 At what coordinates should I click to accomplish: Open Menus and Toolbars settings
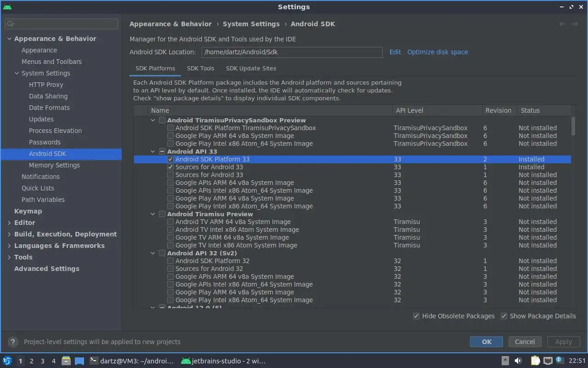(51, 62)
